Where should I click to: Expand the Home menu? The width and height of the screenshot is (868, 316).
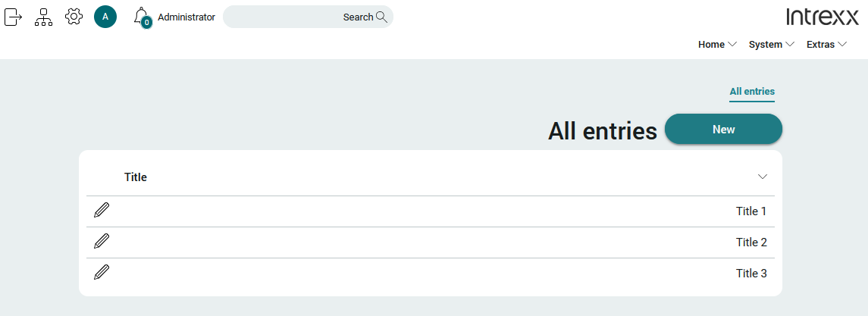(717, 44)
